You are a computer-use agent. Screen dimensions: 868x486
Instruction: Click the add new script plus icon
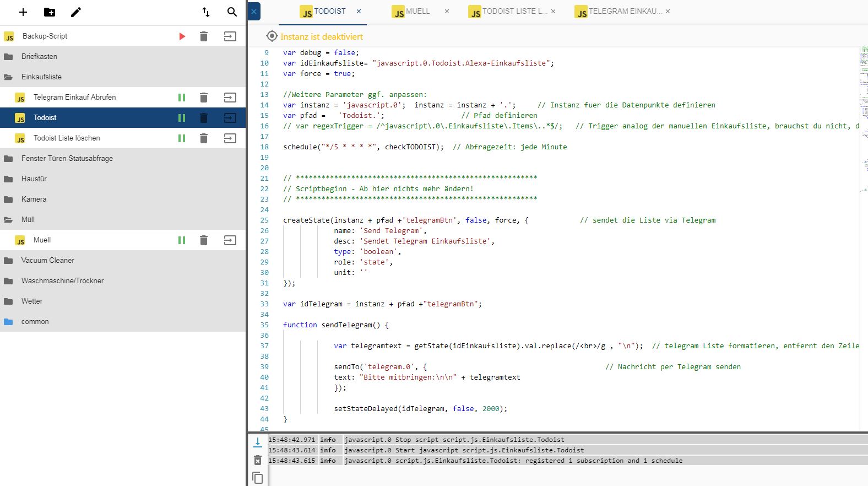click(x=23, y=12)
